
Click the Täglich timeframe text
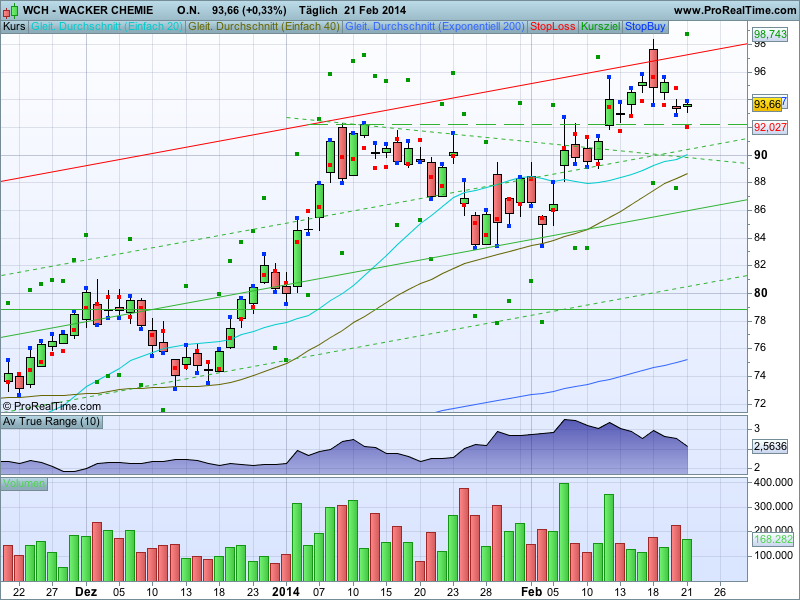318,10
